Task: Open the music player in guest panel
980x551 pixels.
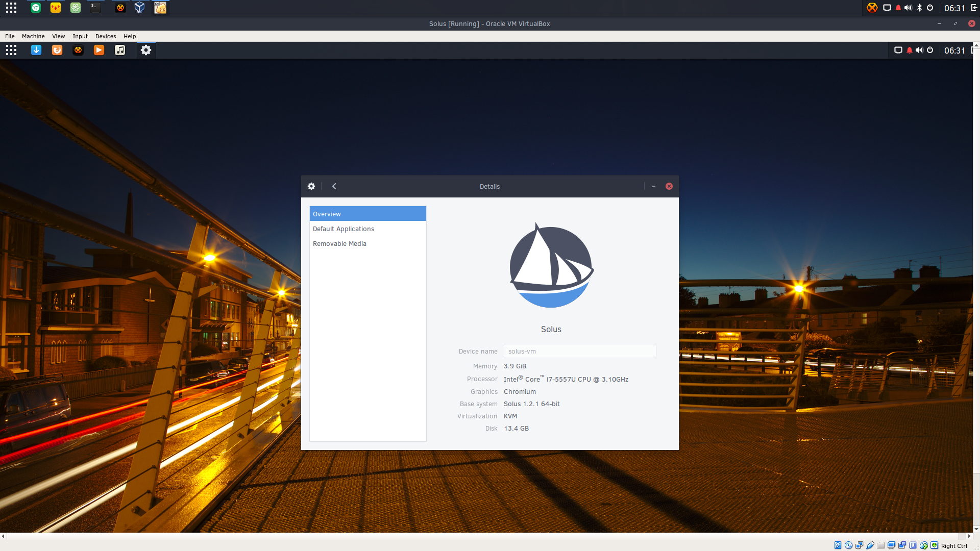Action: (x=120, y=50)
